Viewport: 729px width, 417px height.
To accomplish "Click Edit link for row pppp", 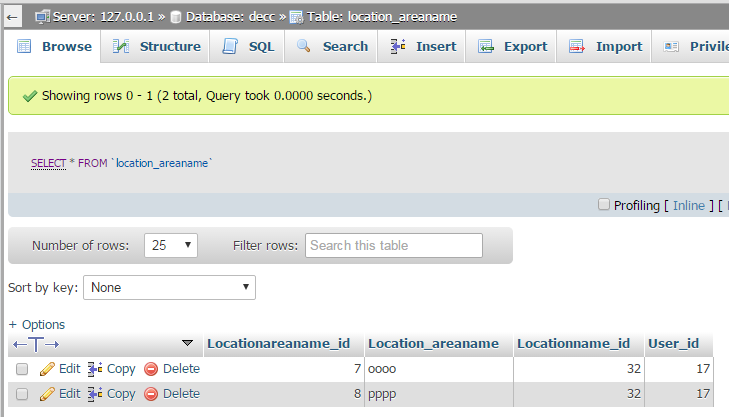I will click(70, 394).
